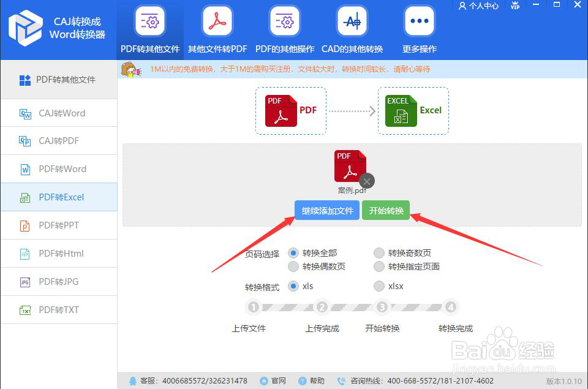Screen dimensions: 588x389
Task: Maximize the converter window
Action: [x=557, y=4]
